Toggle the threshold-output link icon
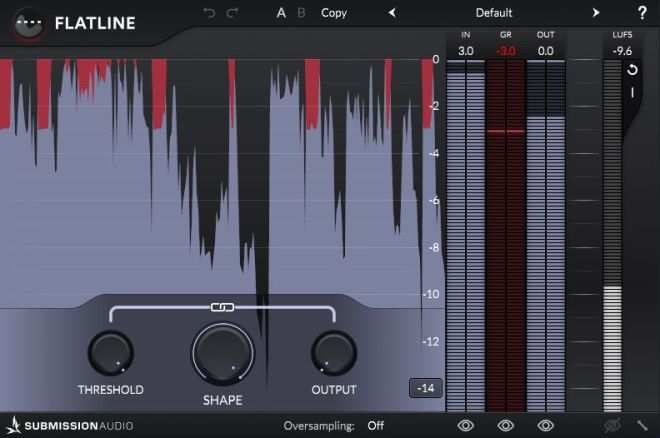 222,307
